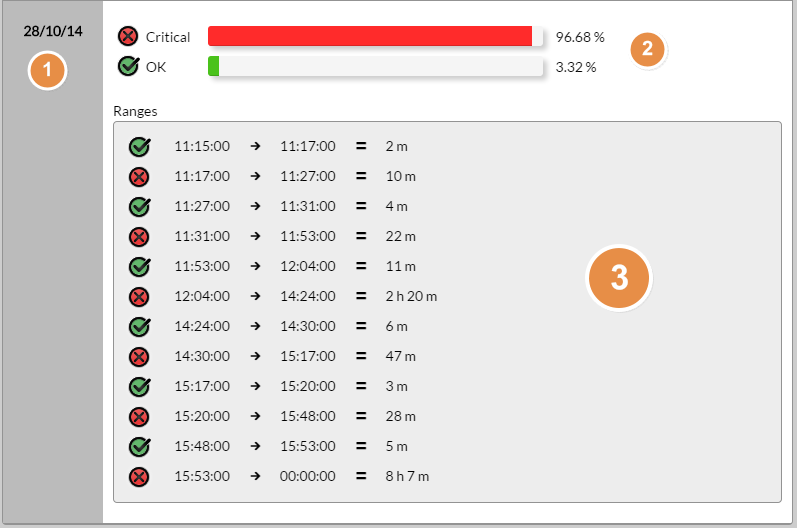This screenshot has width=797, height=528.
Task: Click the critical icon for 12:04:00 range
Action: pos(139,297)
